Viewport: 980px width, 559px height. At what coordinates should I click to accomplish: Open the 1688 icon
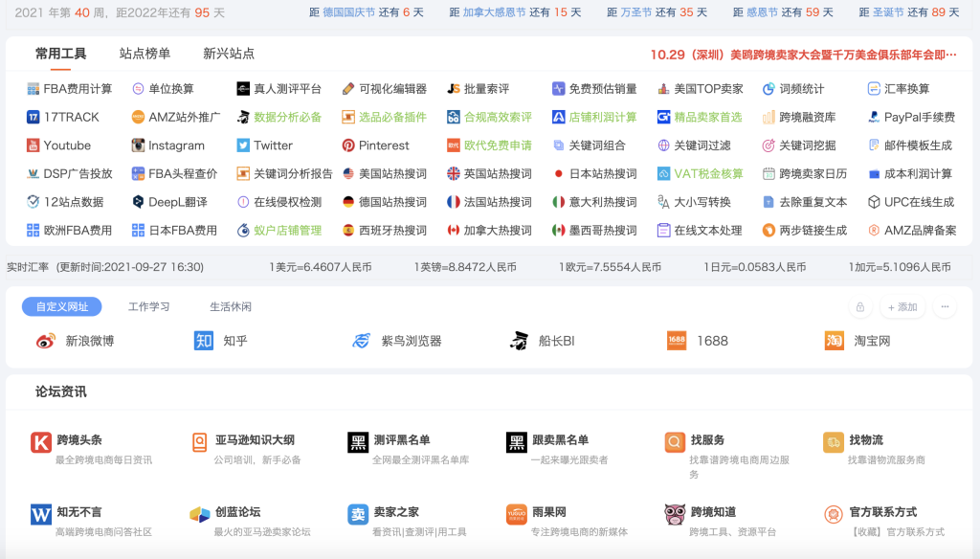pos(677,341)
